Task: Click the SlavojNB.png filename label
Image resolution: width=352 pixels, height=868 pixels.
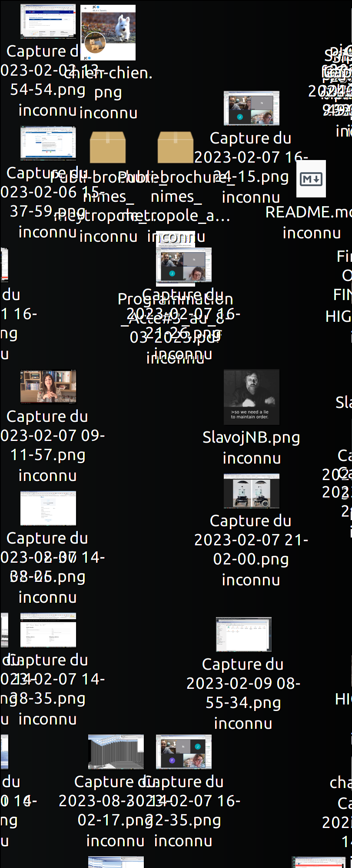Action: pyautogui.click(x=251, y=437)
